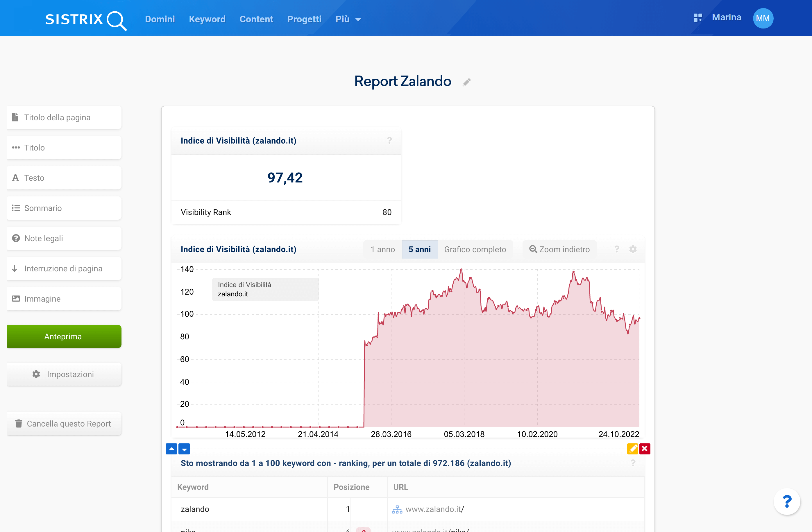Open the Content menu

point(256,19)
